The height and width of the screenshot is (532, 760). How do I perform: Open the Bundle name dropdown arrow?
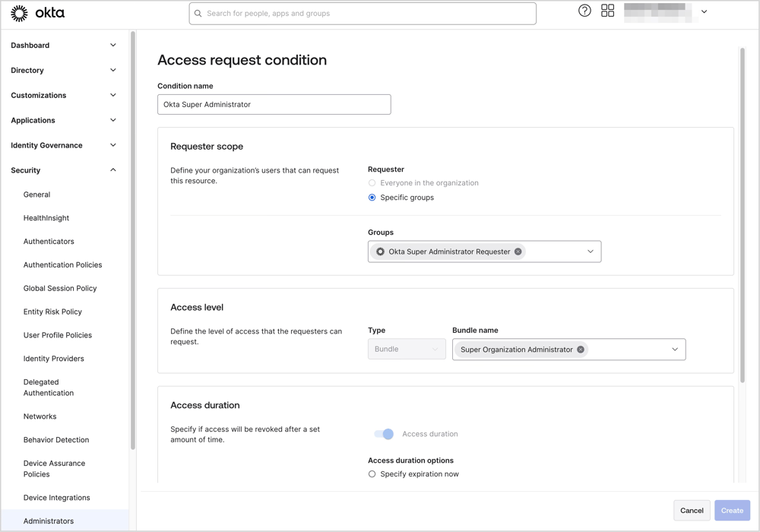[675, 350]
